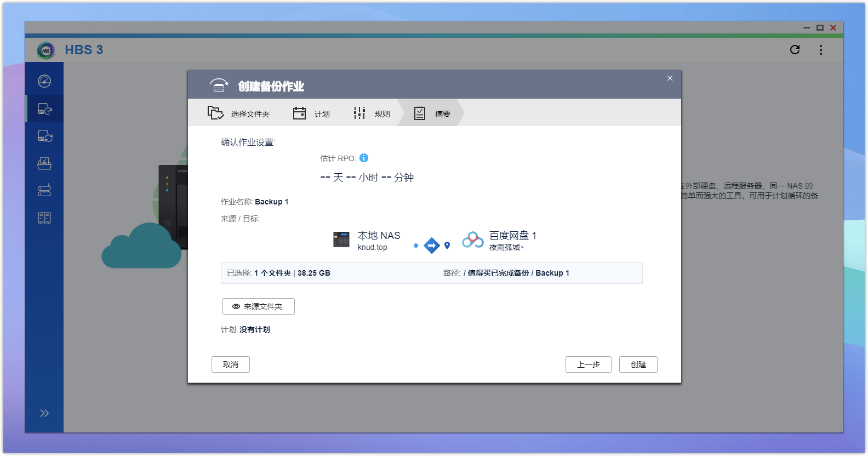Click 上一步 to go back
Viewport: 868px width, 456px height.
[x=588, y=364]
